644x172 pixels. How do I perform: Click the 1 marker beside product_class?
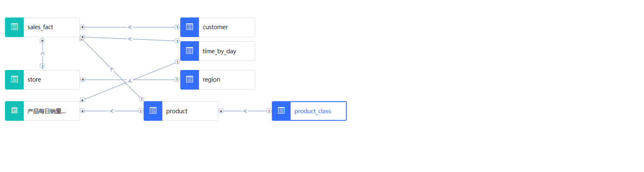(x=269, y=111)
